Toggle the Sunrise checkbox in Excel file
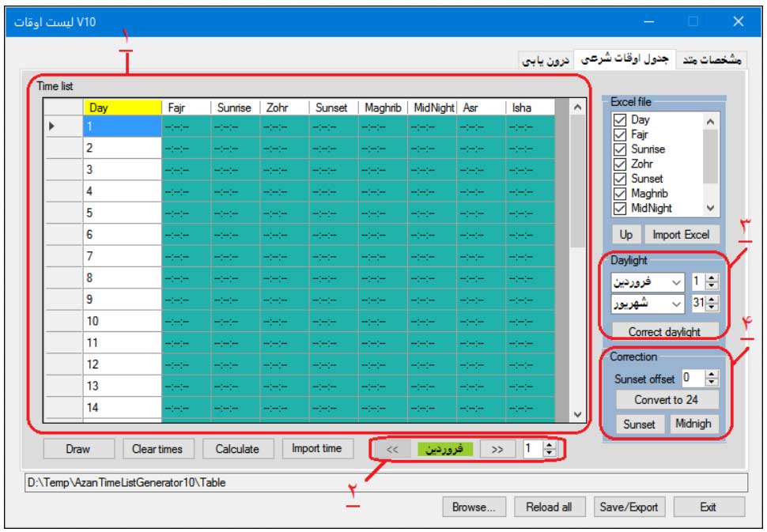Screen dimensions: 767x532 621,149
